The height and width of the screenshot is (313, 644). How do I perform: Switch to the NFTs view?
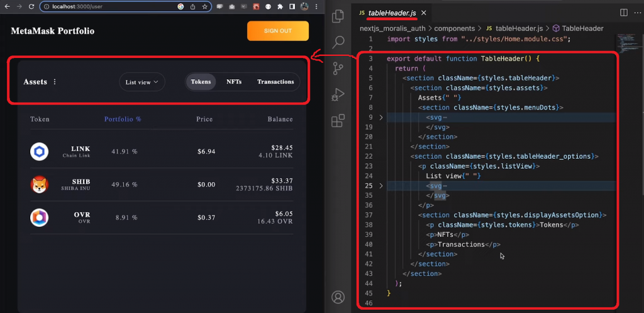pyautogui.click(x=234, y=82)
